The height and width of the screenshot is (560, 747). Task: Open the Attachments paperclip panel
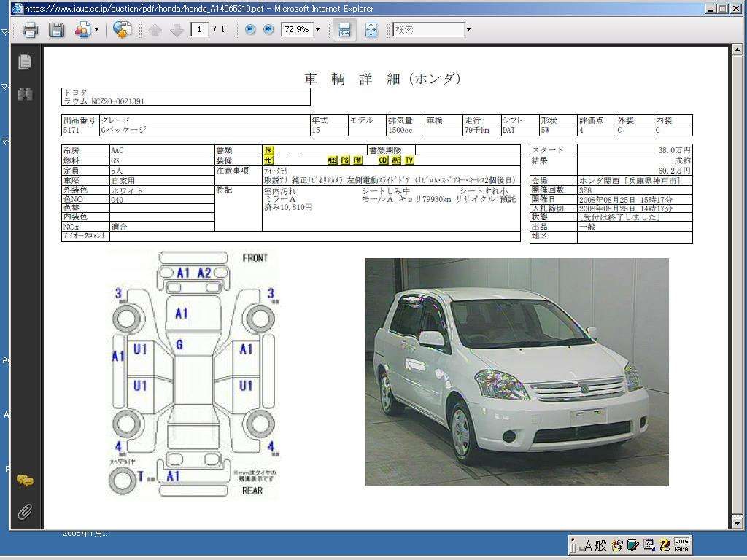pos(25,512)
